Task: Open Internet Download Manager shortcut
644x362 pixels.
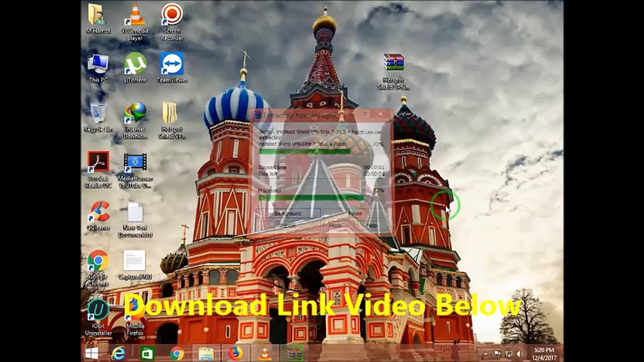Action: pyautogui.click(x=135, y=114)
